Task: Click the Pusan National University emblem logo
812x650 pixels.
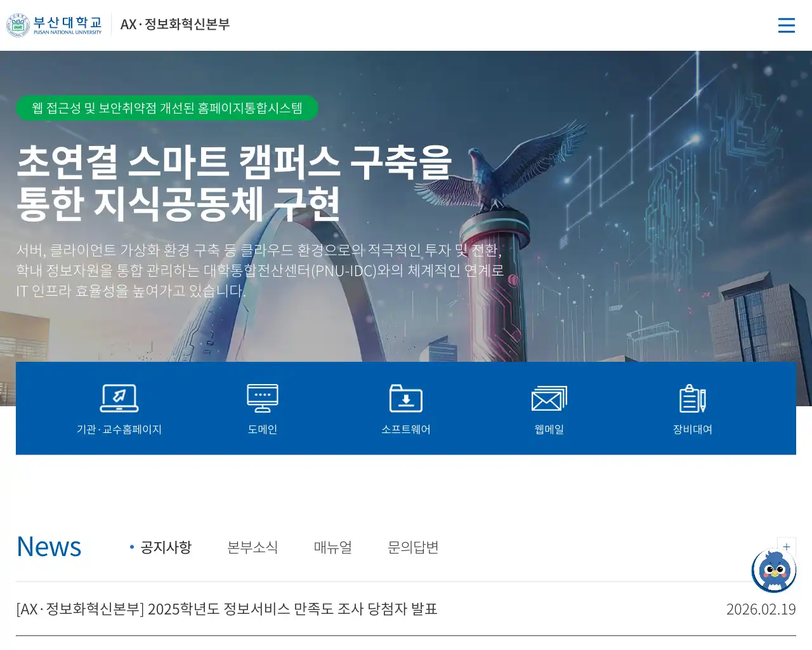Action: [17, 25]
